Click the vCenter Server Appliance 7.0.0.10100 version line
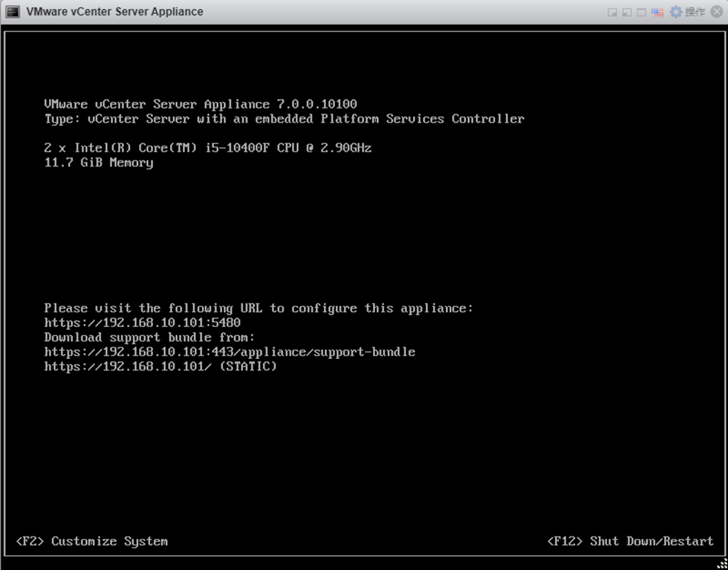The image size is (728, 570). point(201,104)
